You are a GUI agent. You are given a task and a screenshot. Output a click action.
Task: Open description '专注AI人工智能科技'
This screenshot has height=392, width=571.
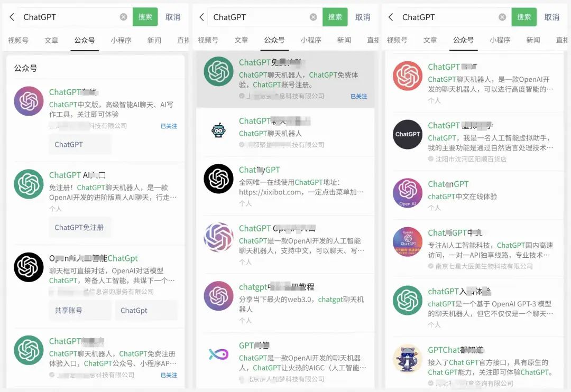click(x=491, y=250)
